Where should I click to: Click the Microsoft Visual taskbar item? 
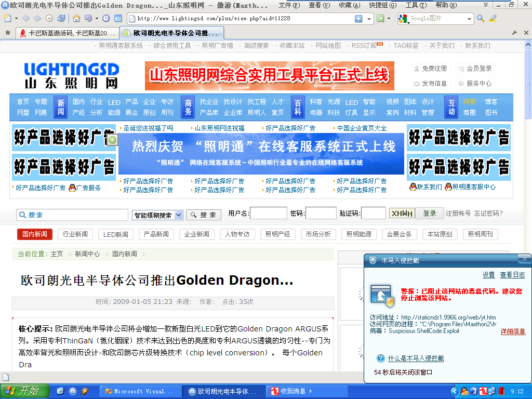[x=140, y=391]
